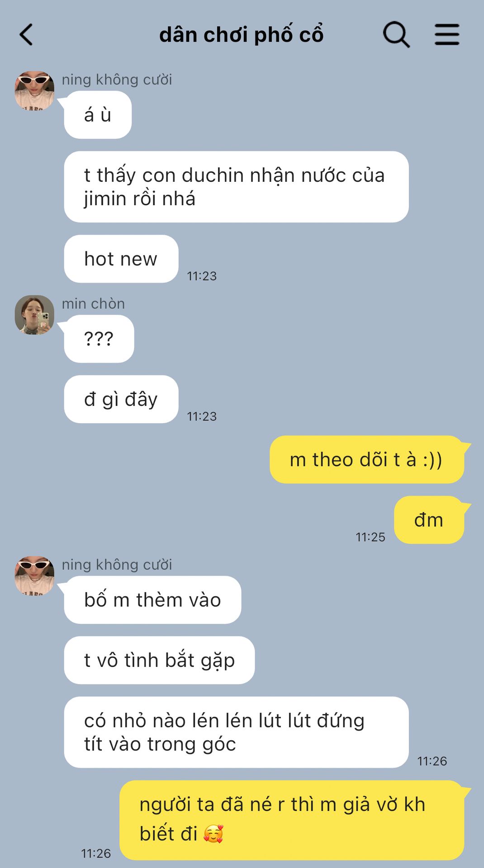This screenshot has height=868, width=484.
Task: Tap the message about duchin and jimin
Action: pyautogui.click(x=236, y=187)
